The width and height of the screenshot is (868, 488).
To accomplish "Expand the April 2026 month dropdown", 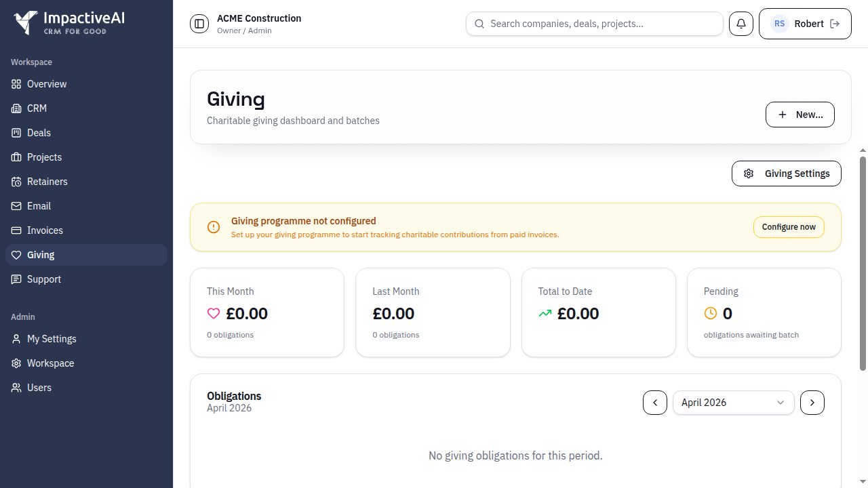I will [x=733, y=403].
